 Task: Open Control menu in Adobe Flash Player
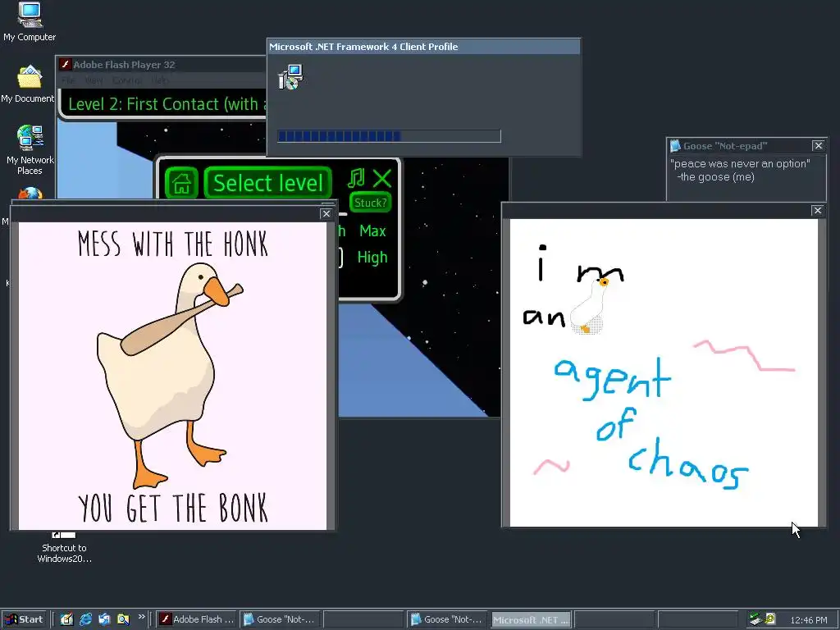click(x=127, y=81)
